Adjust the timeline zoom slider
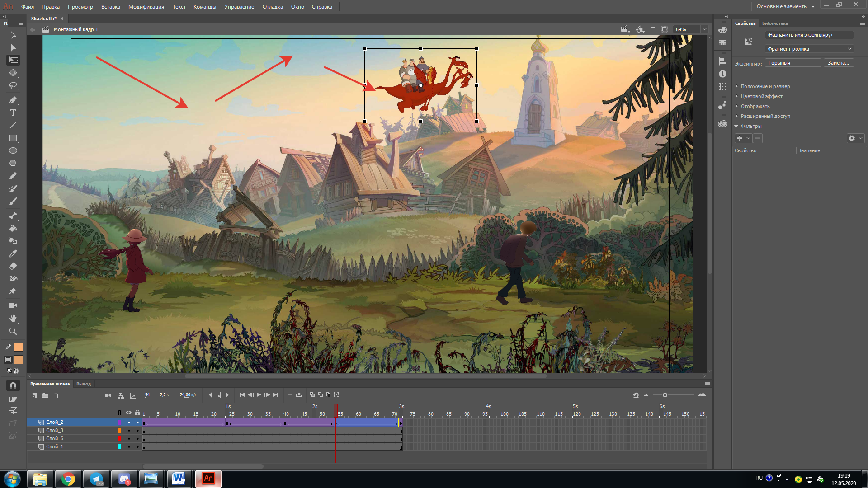The height and width of the screenshot is (488, 868). [665, 395]
